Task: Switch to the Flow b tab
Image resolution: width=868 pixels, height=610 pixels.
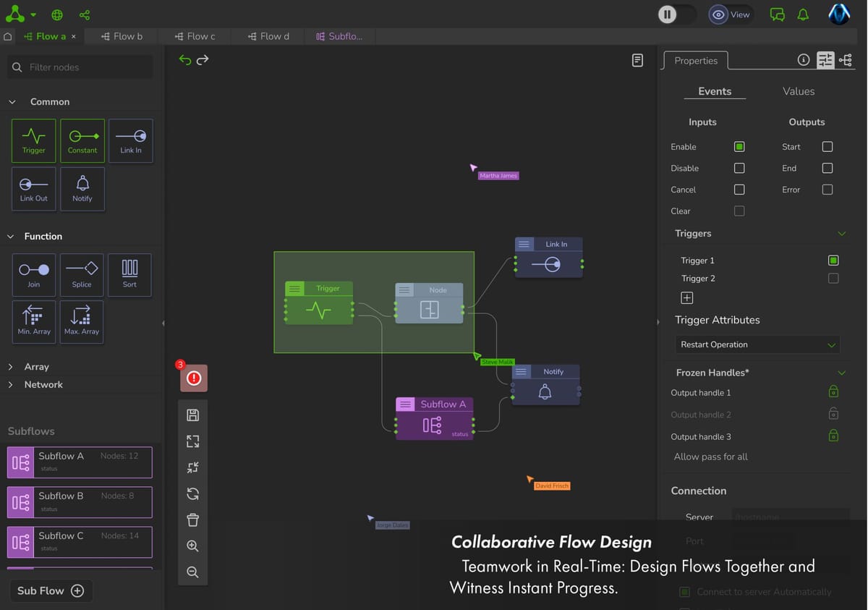Action: (122, 36)
